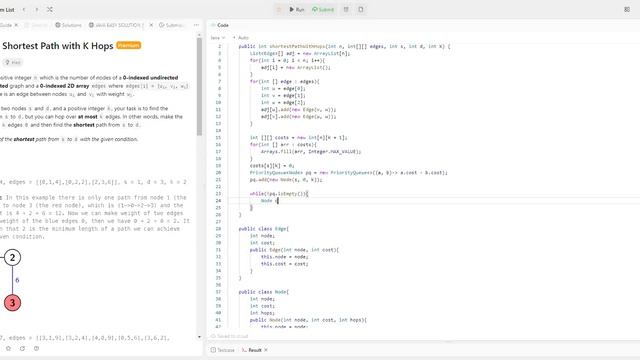Click code line 'while(!pq.isEmpty()){'
The image size is (640, 360).
pos(279,194)
